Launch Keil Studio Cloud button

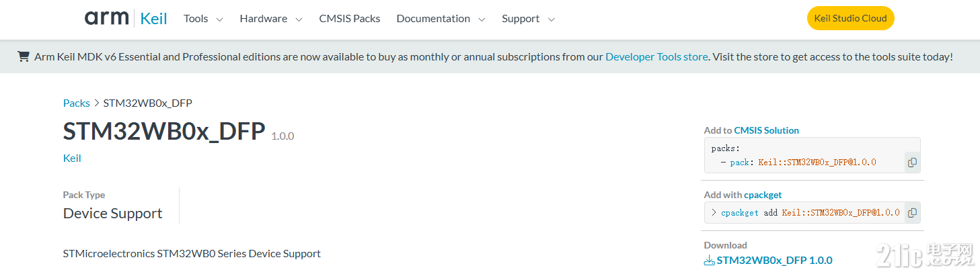point(850,18)
